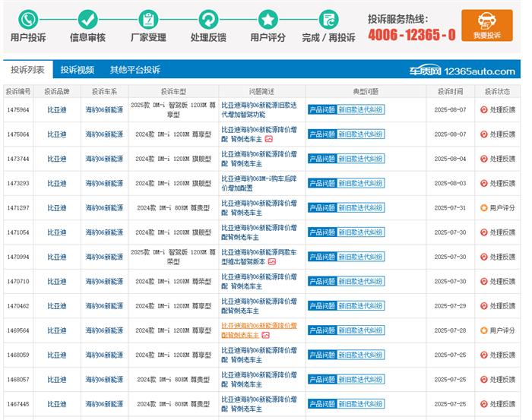This screenshot has height=420, width=532.
Task: Switch to the 投诉列表 tab
Action: [28, 70]
